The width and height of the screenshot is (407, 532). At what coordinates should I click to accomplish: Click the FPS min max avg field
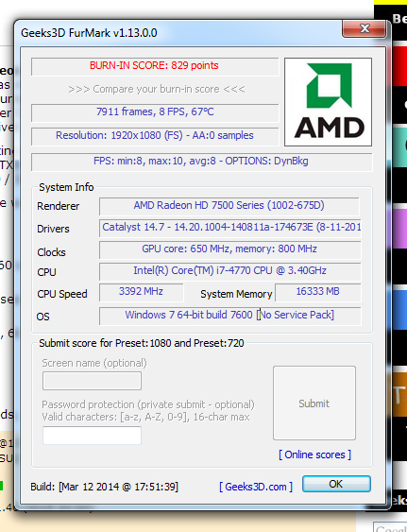point(201,162)
